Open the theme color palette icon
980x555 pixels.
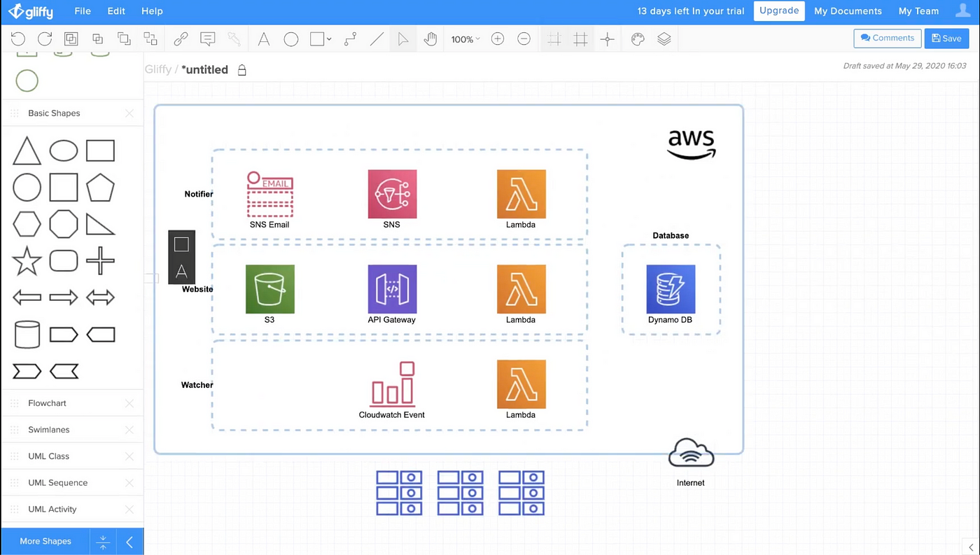coord(638,39)
